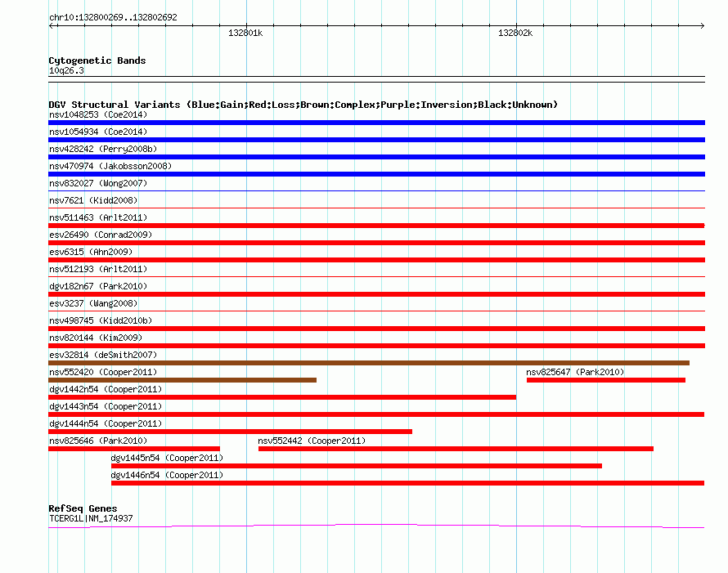Click the right arrow of the ruler
Image resolution: width=728 pixels, height=573 pixels.
702,25
